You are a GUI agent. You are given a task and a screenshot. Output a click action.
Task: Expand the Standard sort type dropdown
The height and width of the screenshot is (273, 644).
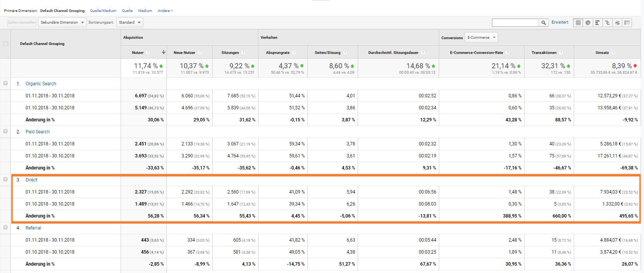(x=130, y=22)
